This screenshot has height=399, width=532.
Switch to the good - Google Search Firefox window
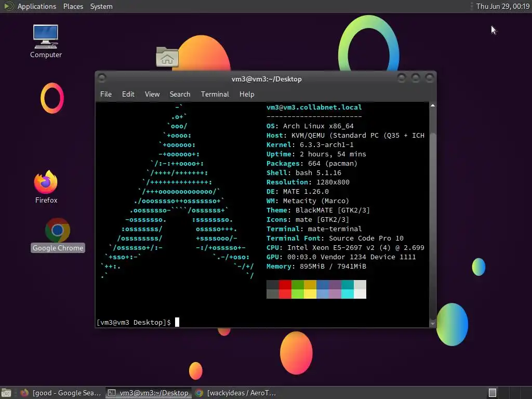tap(61, 393)
